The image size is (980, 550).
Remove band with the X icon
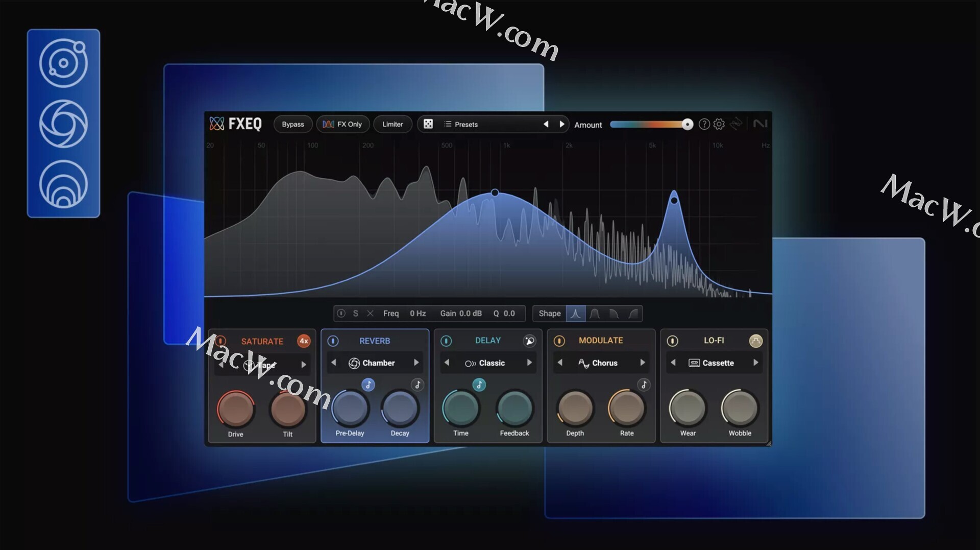(370, 314)
